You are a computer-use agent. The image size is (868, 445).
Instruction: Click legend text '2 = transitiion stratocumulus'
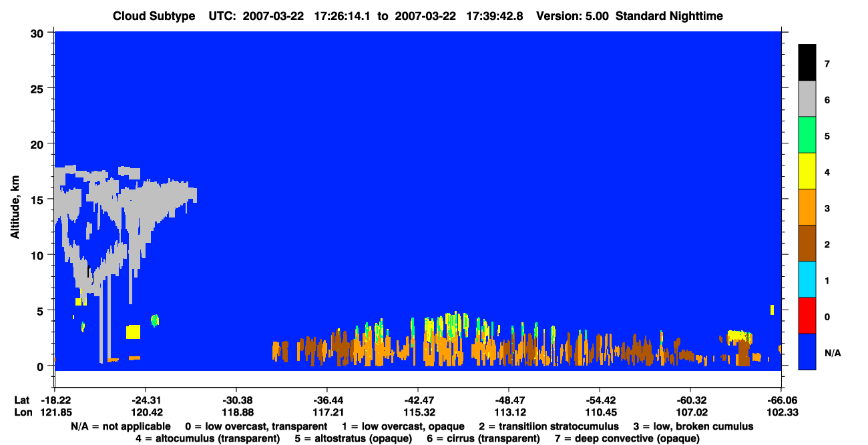(x=549, y=426)
